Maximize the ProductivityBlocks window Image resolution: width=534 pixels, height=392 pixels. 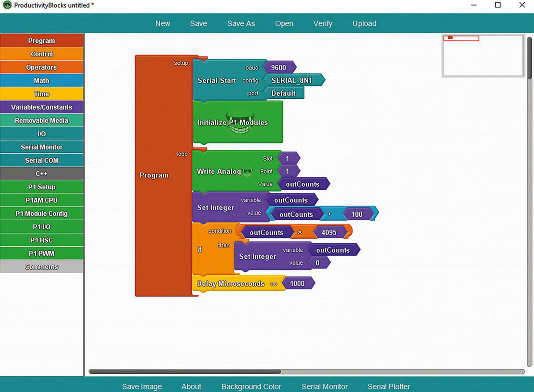[x=498, y=5]
